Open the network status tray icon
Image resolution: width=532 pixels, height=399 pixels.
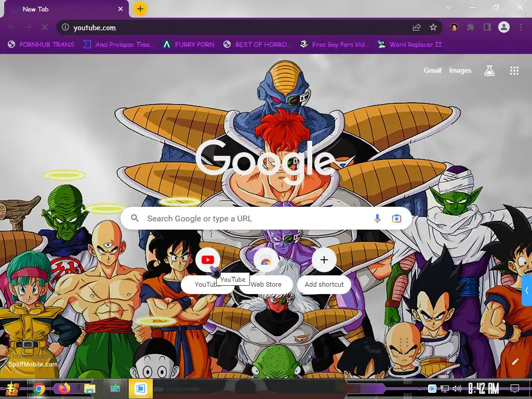[x=445, y=389]
